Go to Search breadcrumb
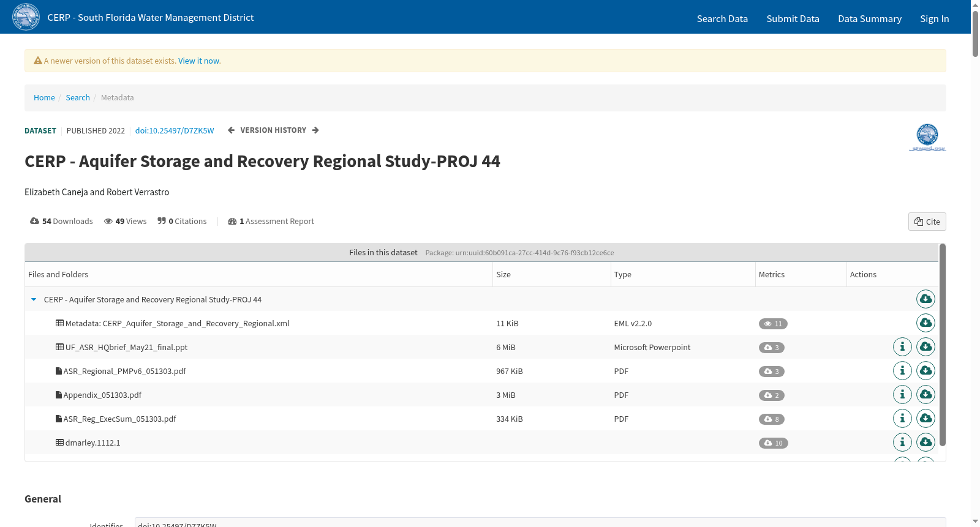Screen dimensions: 980x527 coord(78,97)
